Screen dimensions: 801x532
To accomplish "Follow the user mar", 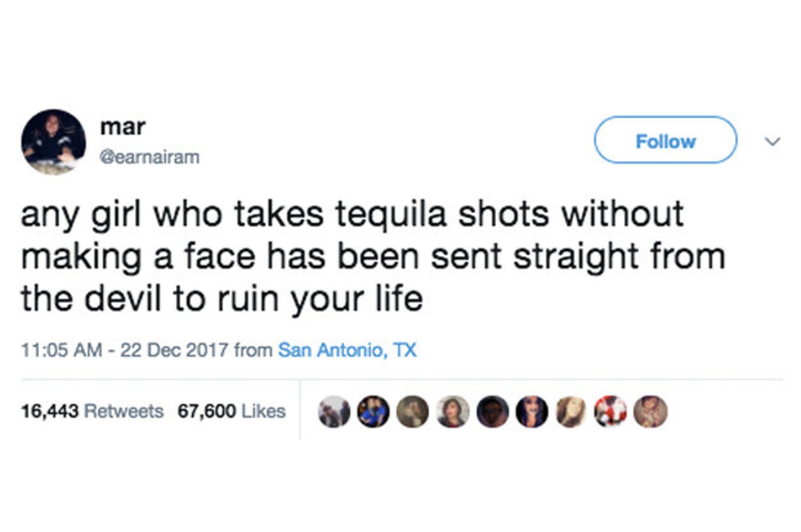I will (665, 140).
